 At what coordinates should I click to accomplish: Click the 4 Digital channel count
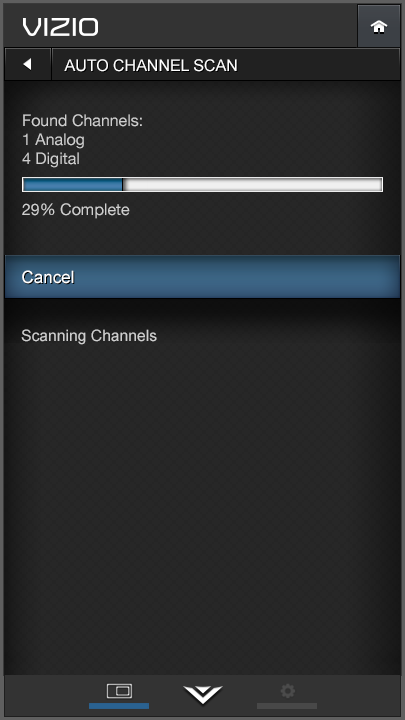[51, 159]
